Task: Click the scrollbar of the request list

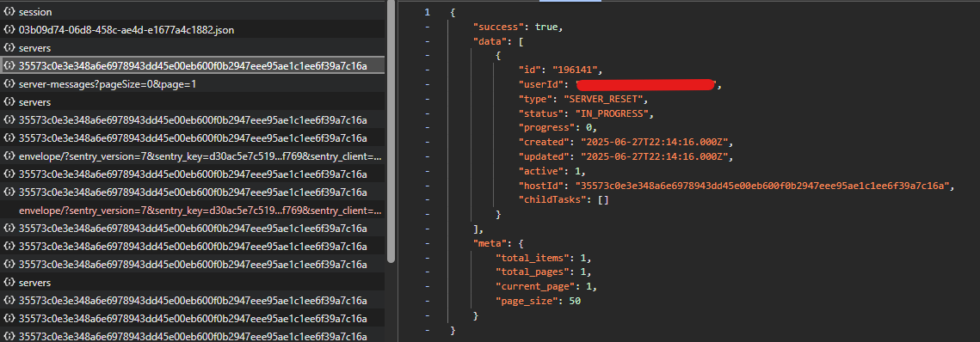Action: 391,131
